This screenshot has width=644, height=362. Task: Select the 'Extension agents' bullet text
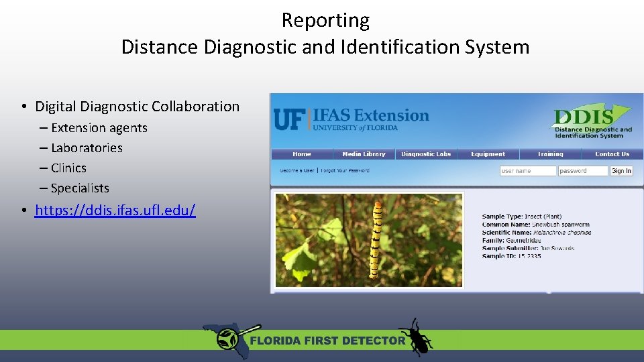coord(99,127)
